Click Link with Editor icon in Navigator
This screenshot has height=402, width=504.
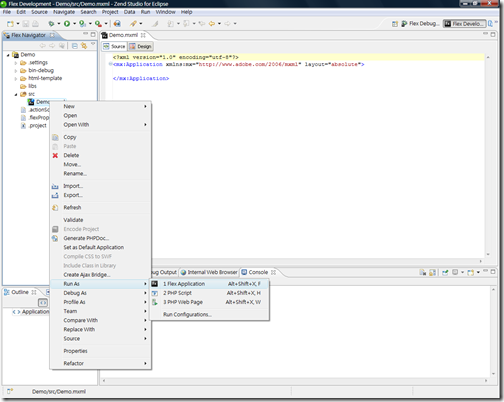point(84,46)
